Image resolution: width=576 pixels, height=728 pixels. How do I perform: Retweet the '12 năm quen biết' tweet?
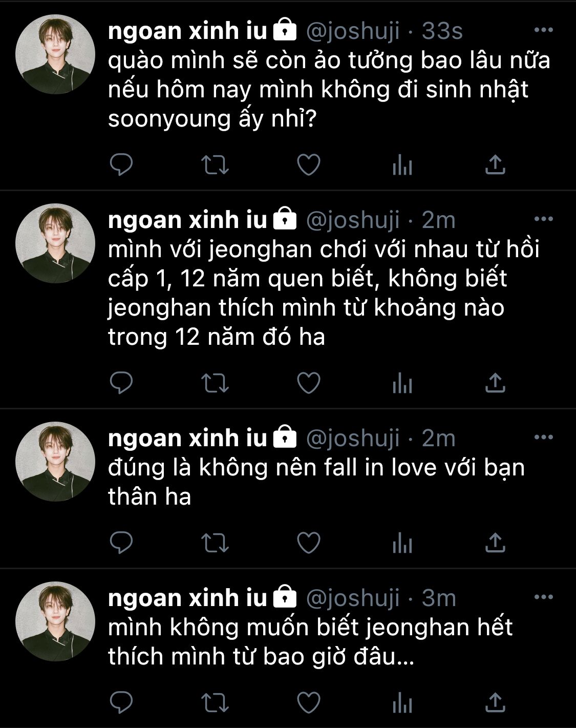(215, 383)
